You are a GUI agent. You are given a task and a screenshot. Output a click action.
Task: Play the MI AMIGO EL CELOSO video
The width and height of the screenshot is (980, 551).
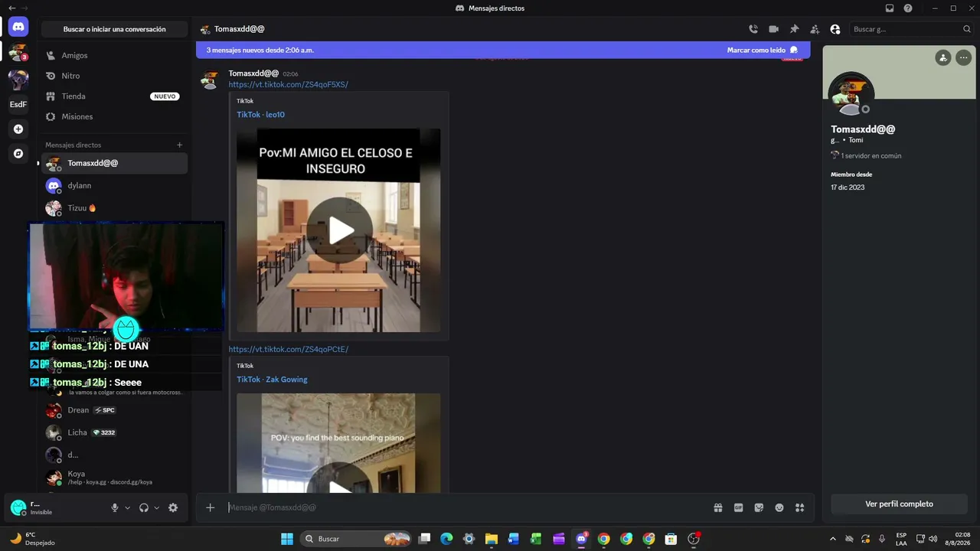click(340, 230)
